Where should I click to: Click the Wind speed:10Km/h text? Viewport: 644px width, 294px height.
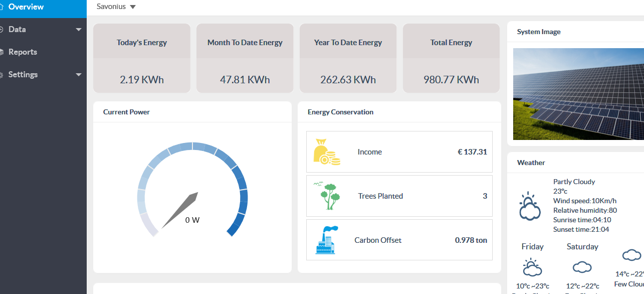tap(585, 201)
